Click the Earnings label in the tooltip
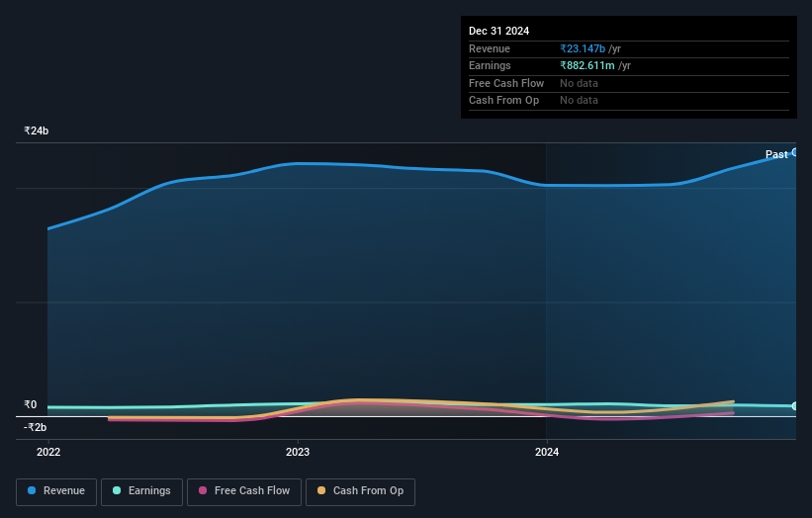The width and height of the screenshot is (812, 518). 490,65
